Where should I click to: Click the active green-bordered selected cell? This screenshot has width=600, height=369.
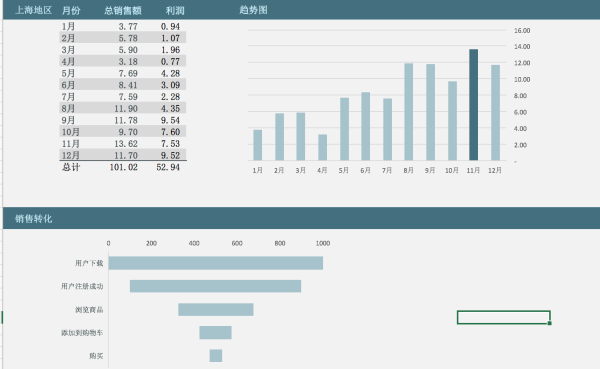click(504, 317)
